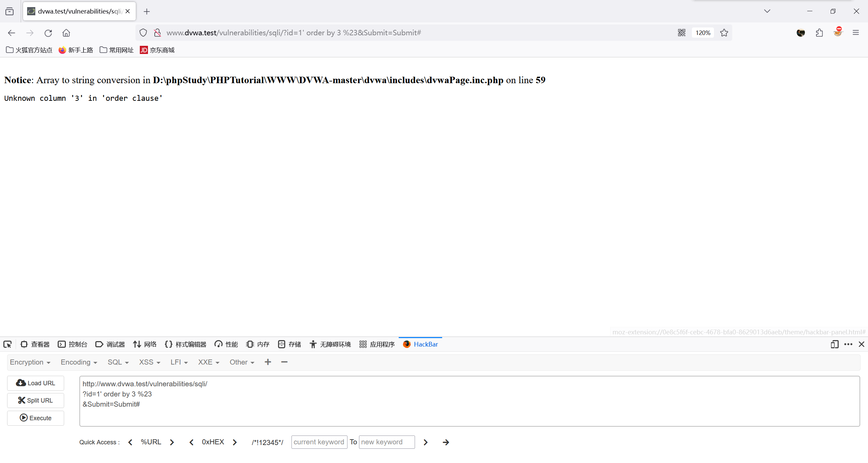Switch to the 性能 performance tab
868x463 pixels.
click(x=226, y=344)
